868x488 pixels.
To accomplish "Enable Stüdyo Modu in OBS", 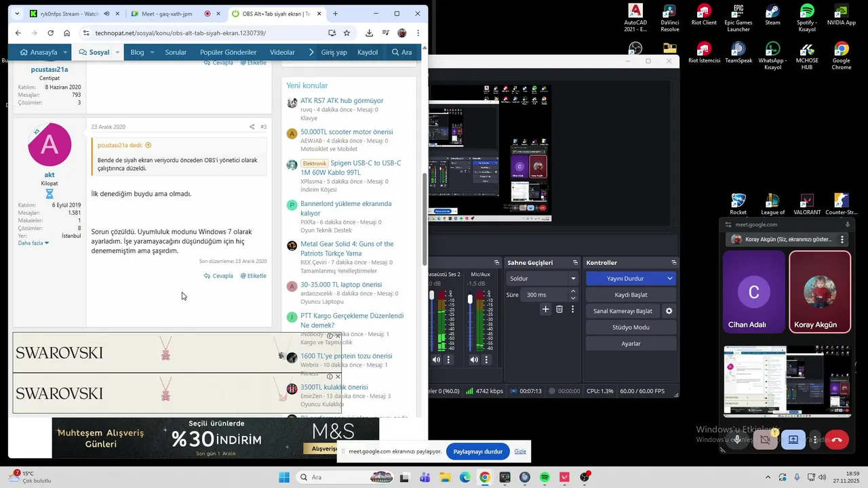I will tap(631, 327).
